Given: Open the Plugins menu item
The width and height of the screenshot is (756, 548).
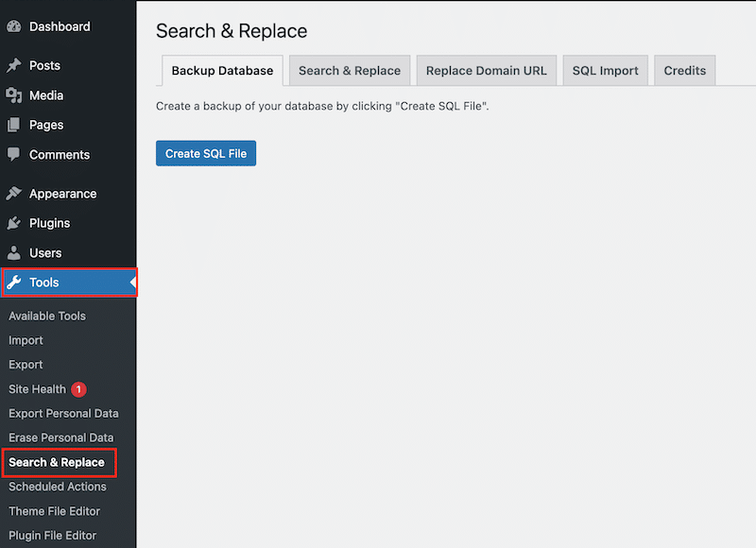Looking at the screenshot, I should click(68, 223).
